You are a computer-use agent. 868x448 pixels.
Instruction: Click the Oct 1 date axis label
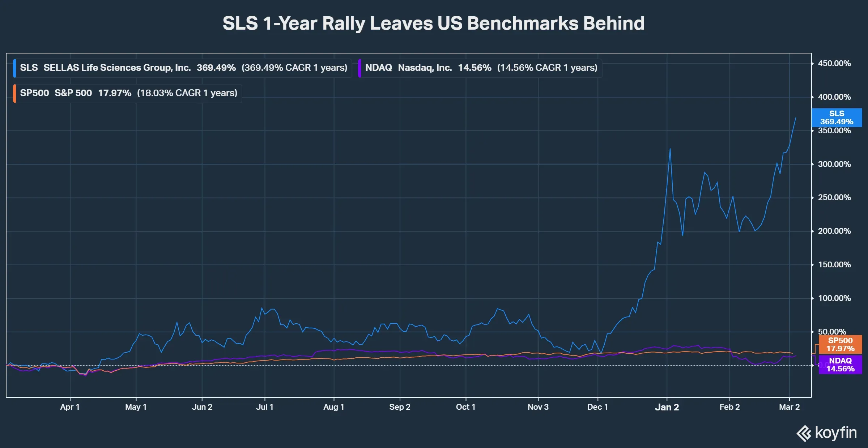465,407
